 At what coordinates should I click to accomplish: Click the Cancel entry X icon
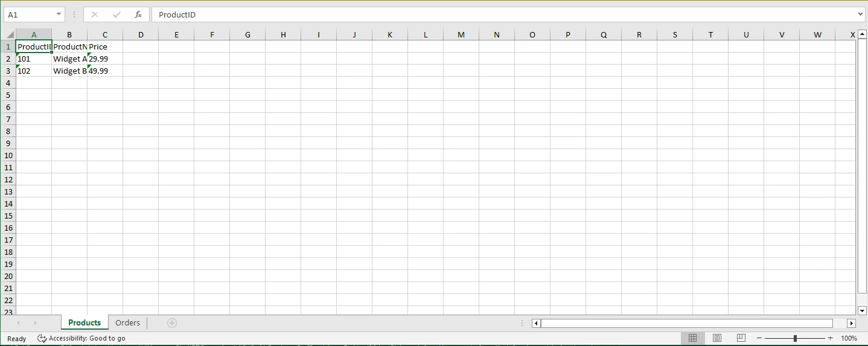tap(95, 14)
